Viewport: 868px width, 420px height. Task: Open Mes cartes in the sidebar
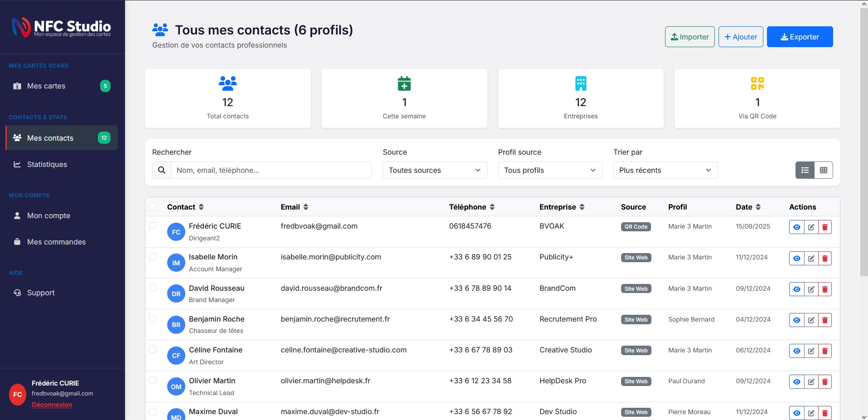tap(46, 86)
